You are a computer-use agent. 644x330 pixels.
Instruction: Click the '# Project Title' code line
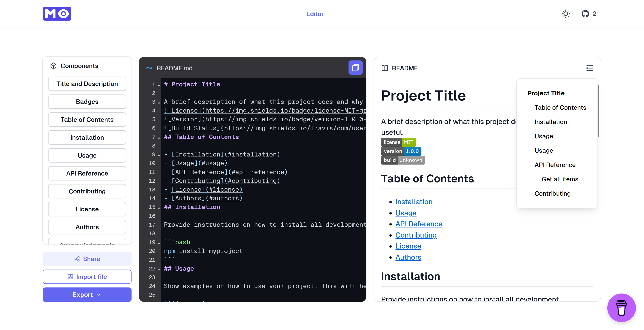[192, 84]
